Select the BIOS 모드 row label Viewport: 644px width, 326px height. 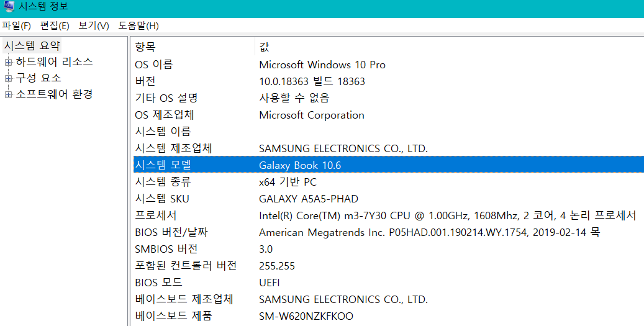click(158, 283)
